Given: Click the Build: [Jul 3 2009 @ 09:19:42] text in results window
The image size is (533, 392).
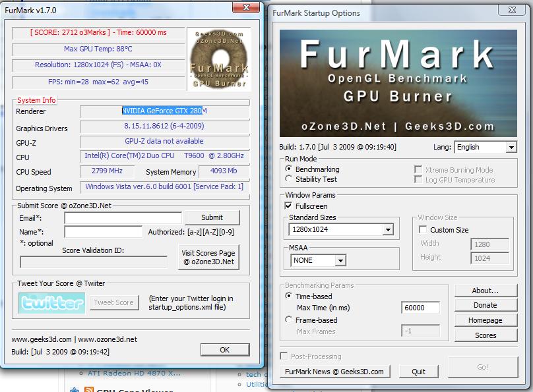Looking at the screenshot, I should pyautogui.click(x=60, y=352).
